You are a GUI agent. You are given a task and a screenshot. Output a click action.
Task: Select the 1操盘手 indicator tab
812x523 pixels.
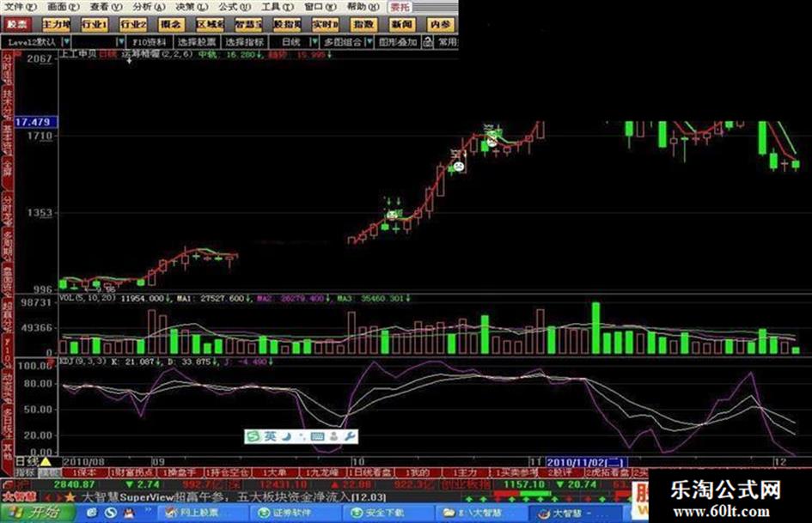[x=180, y=472]
